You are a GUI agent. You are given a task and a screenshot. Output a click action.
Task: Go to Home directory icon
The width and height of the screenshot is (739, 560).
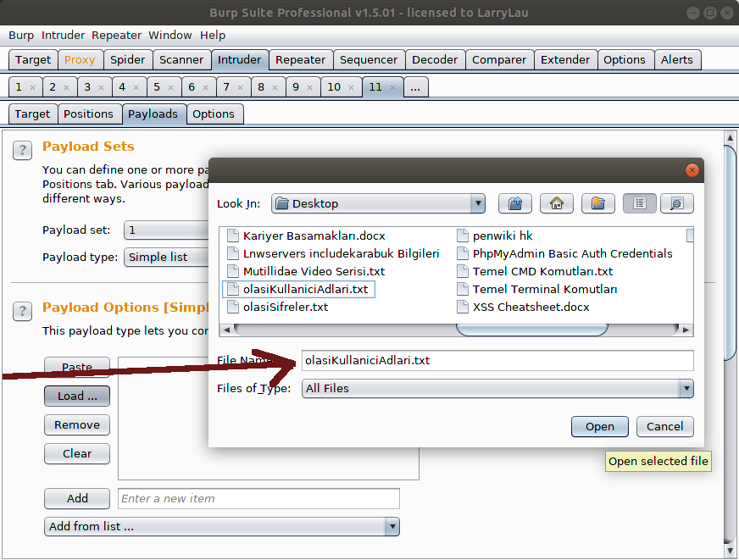pyautogui.click(x=557, y=203)
